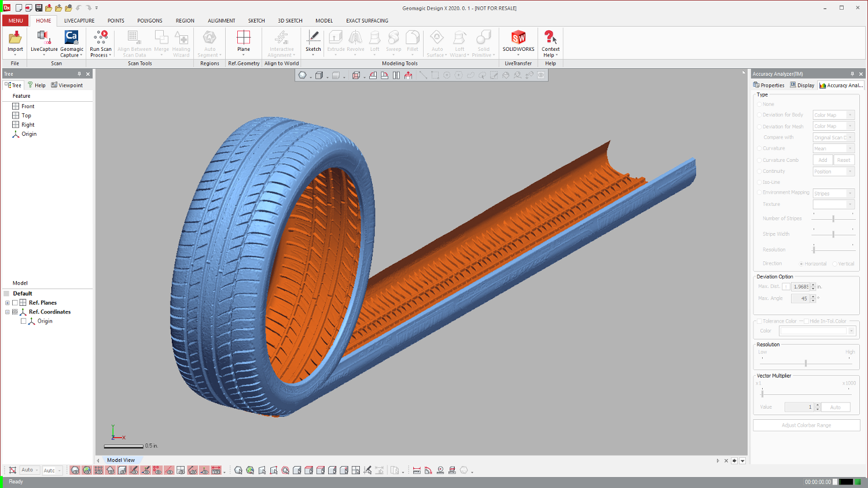The height and width of the screenshot is (488, 868).
Task: Click the Resolution slider in Accuracy Analyzer
Action: 806,363
